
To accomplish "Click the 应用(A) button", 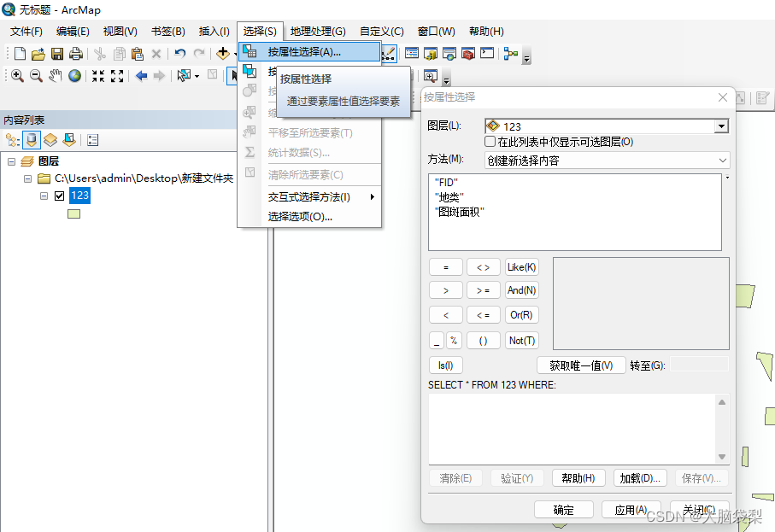I will [631, 510].
